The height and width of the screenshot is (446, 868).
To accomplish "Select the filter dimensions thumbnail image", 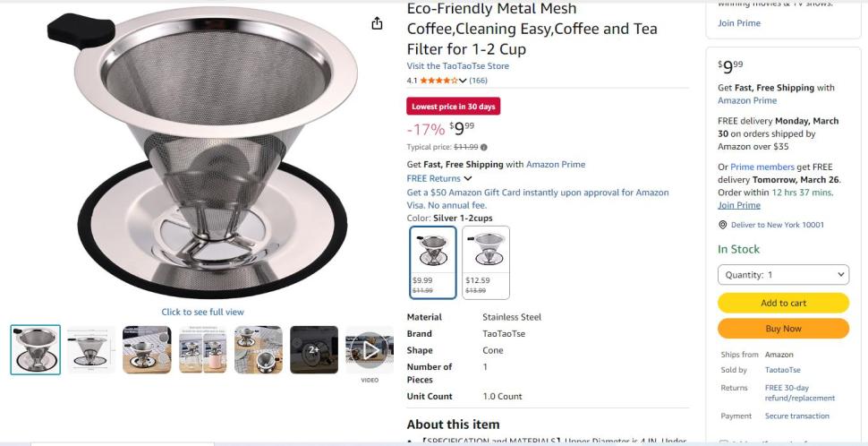I will pos(91,349).
